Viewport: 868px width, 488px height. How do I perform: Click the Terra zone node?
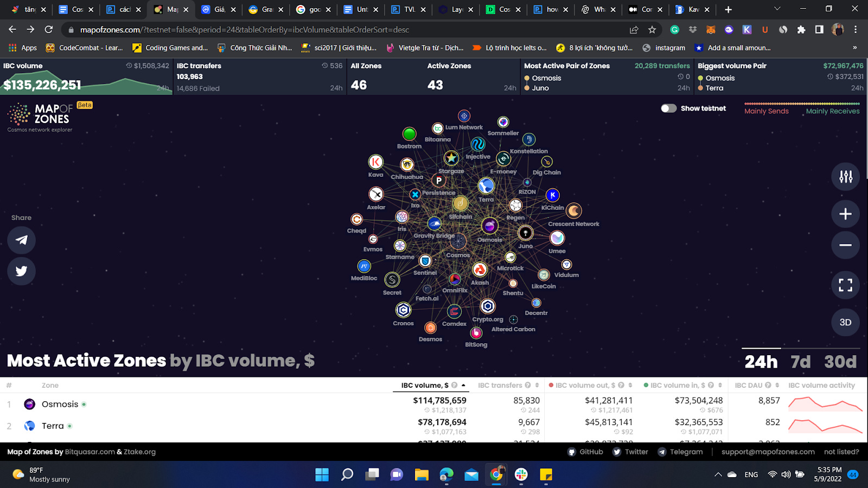point(486,186)
